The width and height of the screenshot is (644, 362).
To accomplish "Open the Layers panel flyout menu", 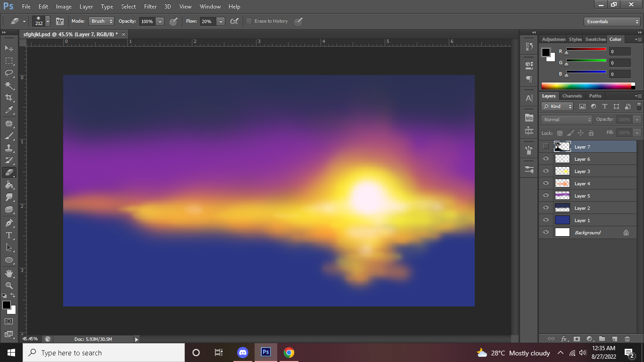I will (638, 96).
